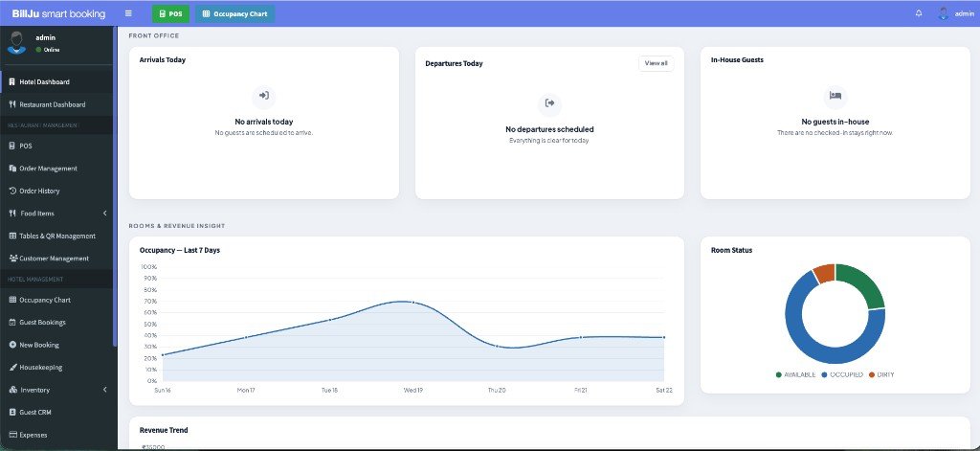
Task: Open Guest Bookings in sidebar
Action: pos(56,322)
